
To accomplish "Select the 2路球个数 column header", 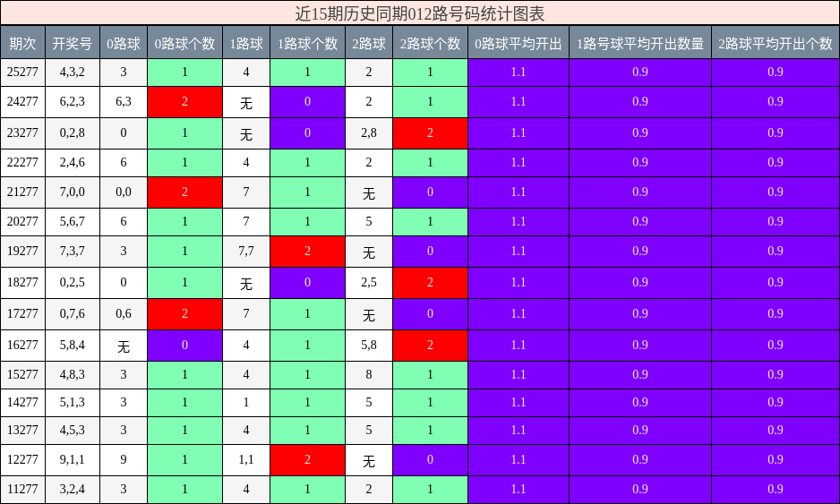I will click(430, 42).
